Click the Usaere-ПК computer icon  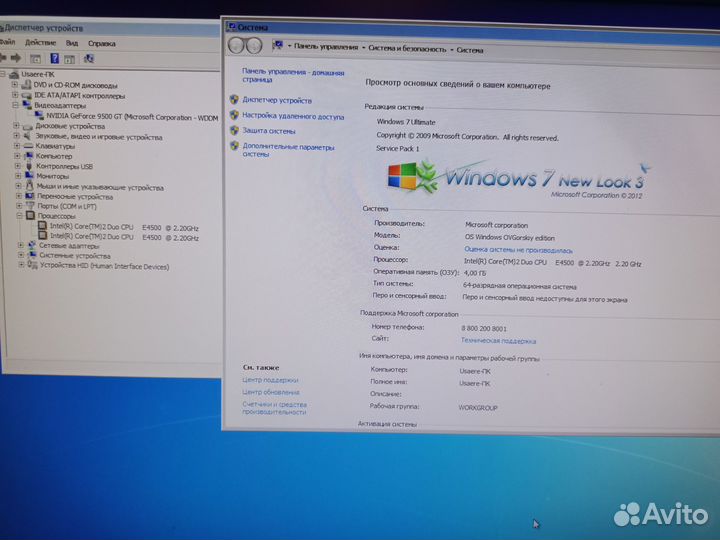point(14,74)
